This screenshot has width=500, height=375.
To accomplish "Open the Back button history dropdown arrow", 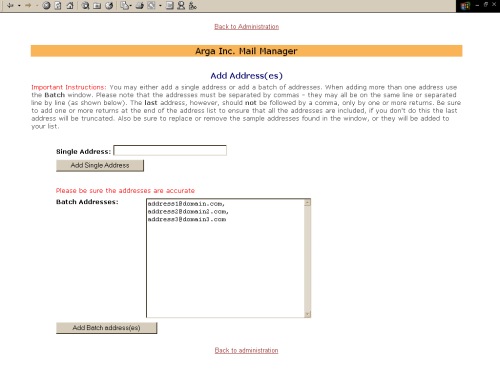I will pos(19,6).
